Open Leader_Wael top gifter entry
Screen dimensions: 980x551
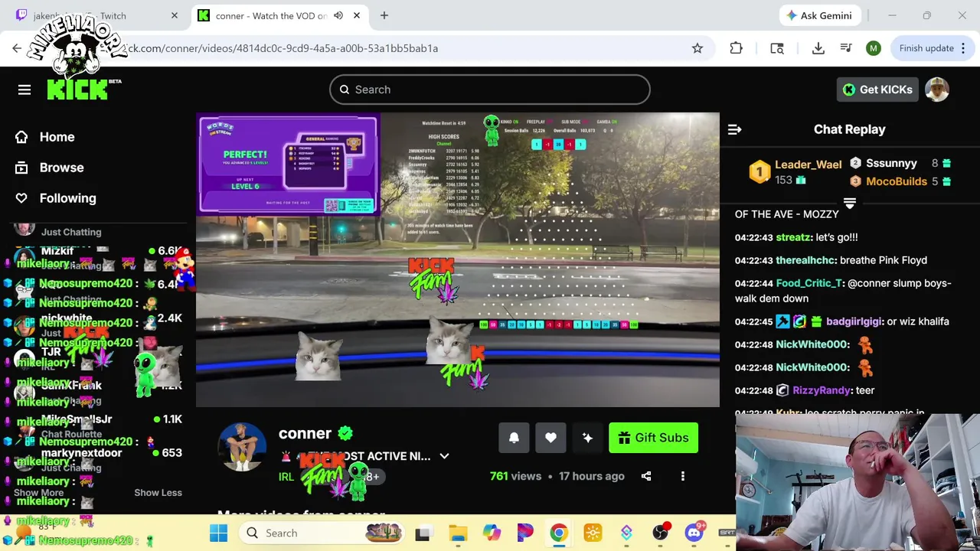coord(796,172)
